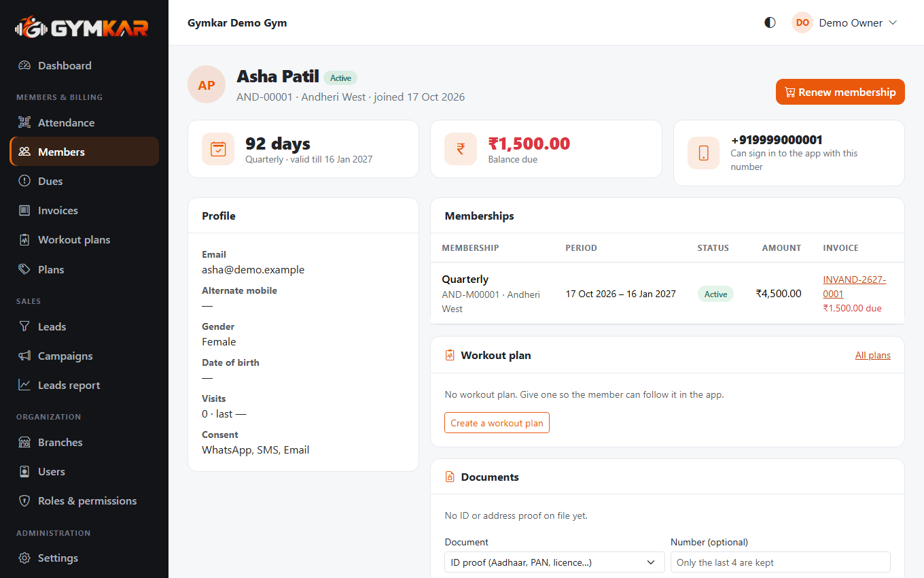
Task: Open the Demo Owner account menu
Action: coord(845,22)
